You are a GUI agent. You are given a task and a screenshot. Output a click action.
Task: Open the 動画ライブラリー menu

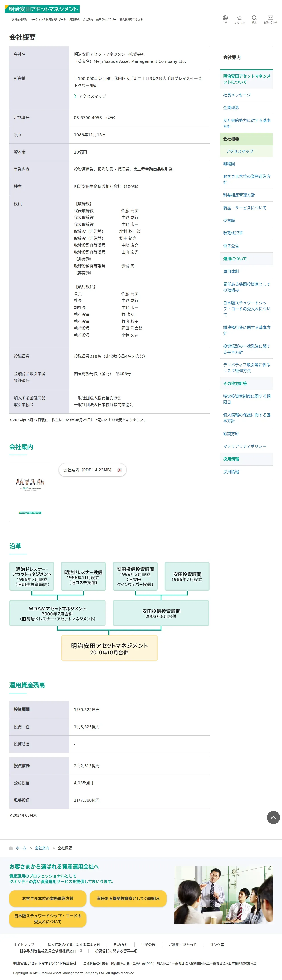point(106,19)
